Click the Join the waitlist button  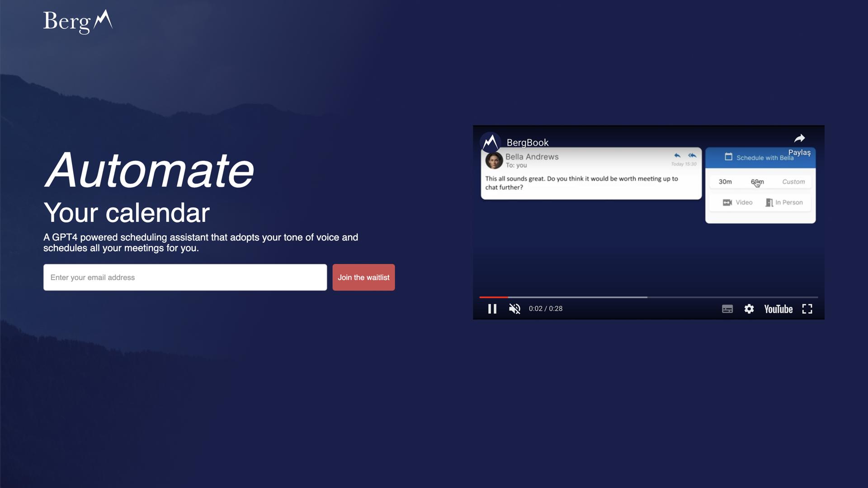363,277
